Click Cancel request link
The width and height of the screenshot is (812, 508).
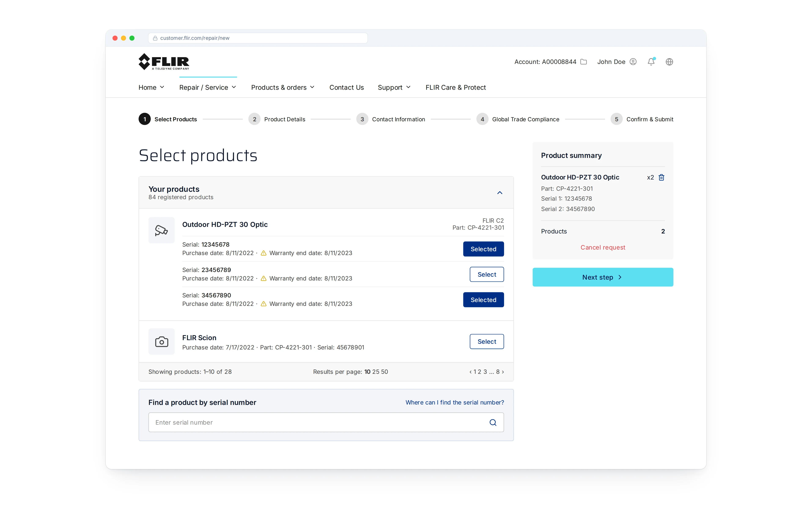point(603,247)
